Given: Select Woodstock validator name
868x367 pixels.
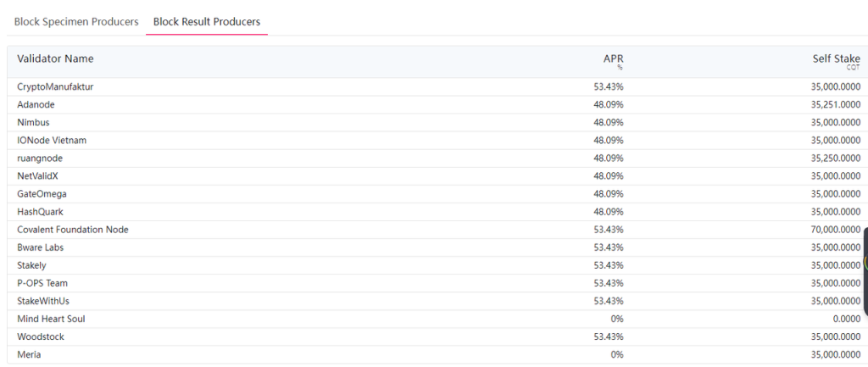Looking at the screenshot, I should [40, 336].
